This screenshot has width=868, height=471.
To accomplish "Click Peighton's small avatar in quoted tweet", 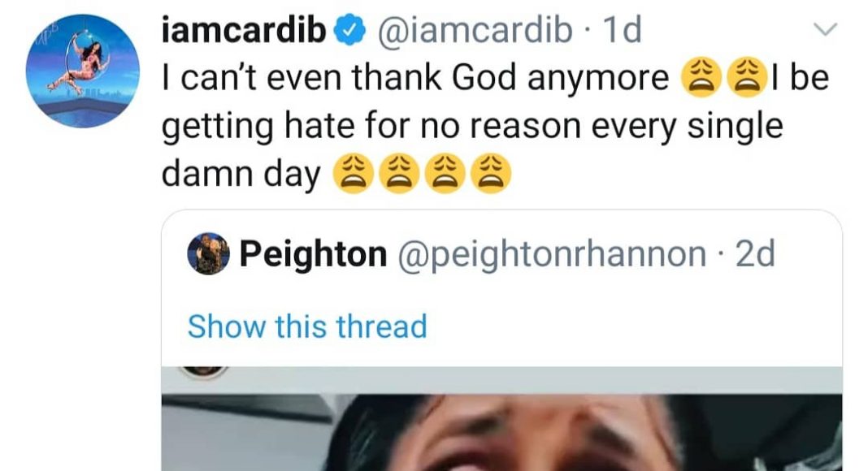I will click(209, 255).
